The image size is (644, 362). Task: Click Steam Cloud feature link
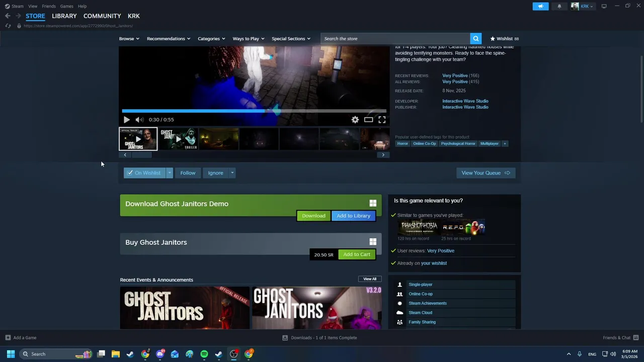click(420, 313)
